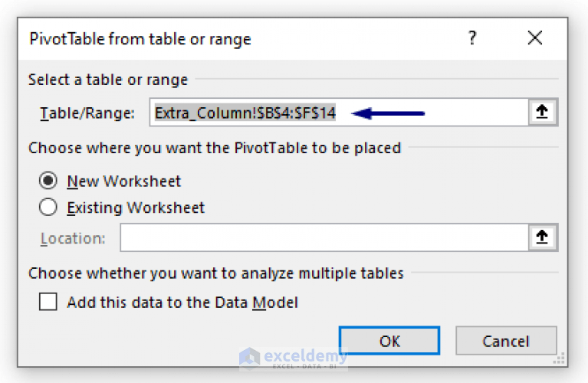Click the blue arrow pointing at range

[x=393, y=113]
